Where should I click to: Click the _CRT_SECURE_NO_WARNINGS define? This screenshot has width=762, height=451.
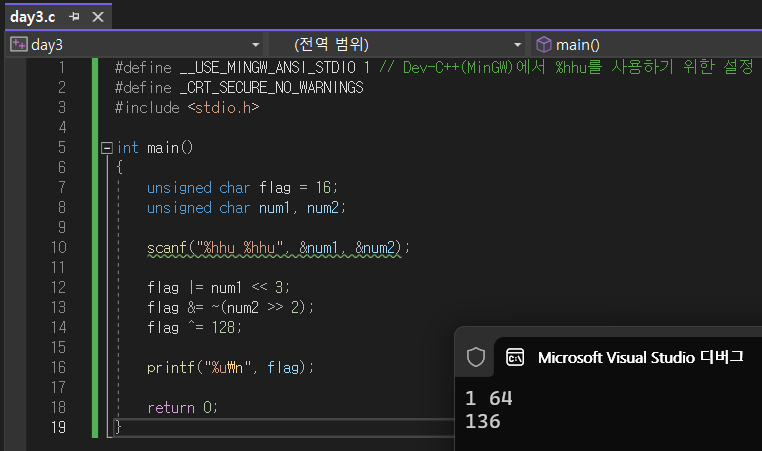tap(271, 87)
